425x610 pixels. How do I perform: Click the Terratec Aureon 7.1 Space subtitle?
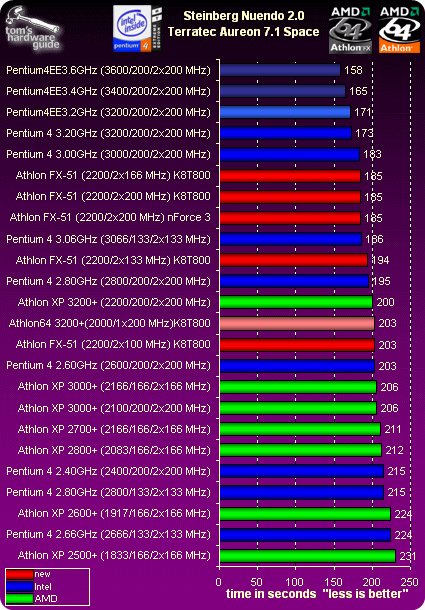click(244, 32)
